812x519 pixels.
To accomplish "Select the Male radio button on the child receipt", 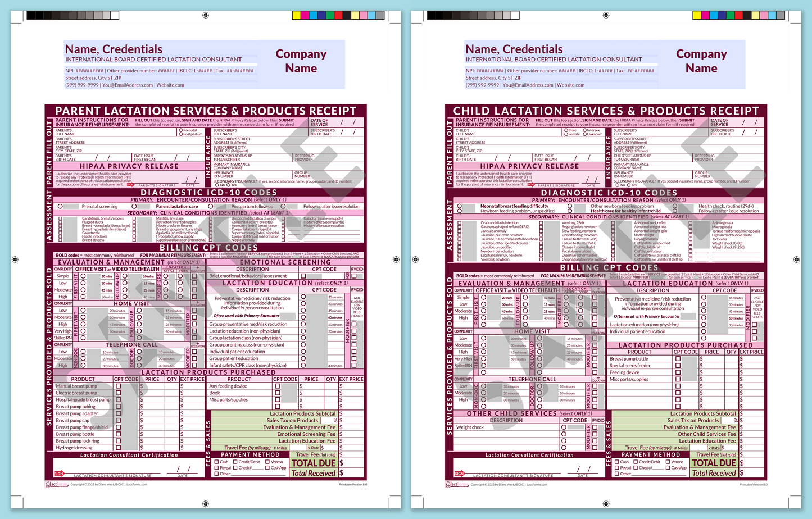I will click(x=566, y=130).
